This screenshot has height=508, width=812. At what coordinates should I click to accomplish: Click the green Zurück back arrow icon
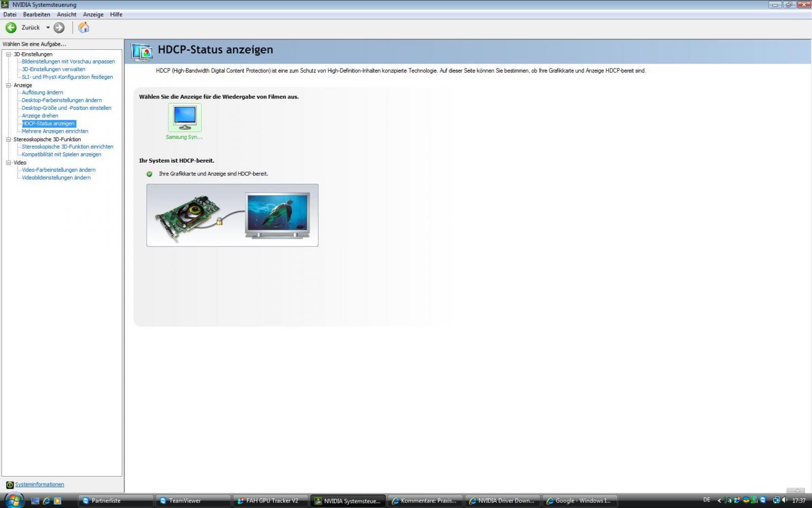tap(11, 27)
